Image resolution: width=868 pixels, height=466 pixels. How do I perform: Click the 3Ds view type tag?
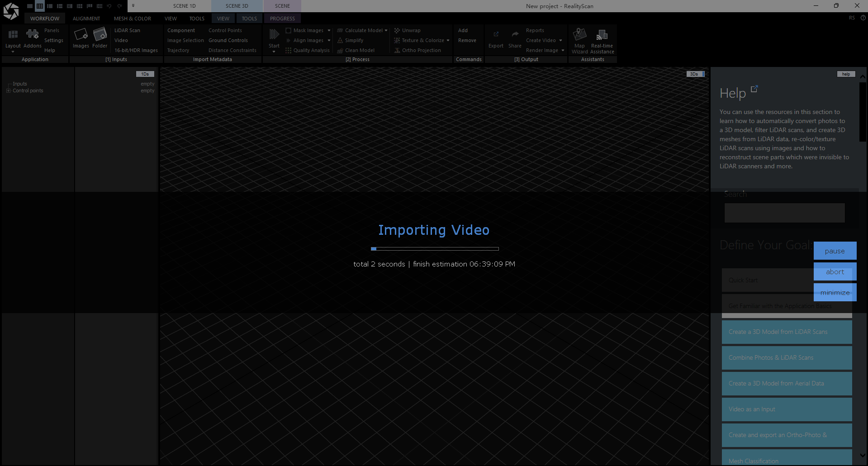click(x=695, y=74)
